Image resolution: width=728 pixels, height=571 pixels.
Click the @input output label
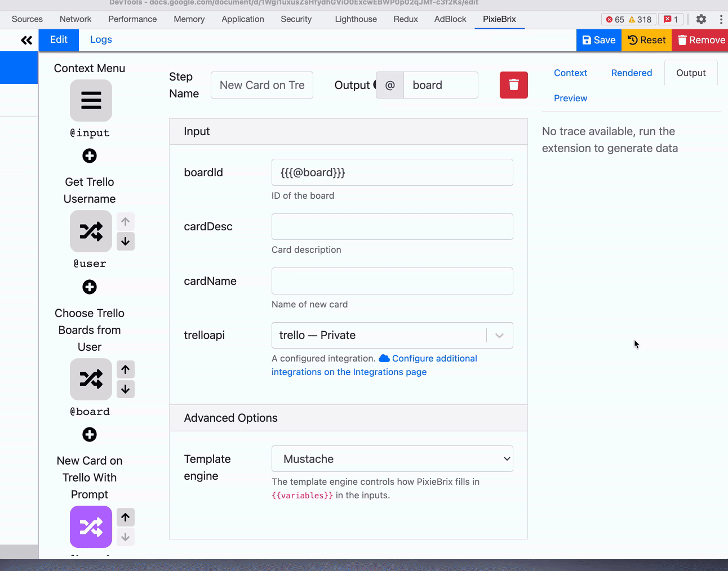[90, 133]
